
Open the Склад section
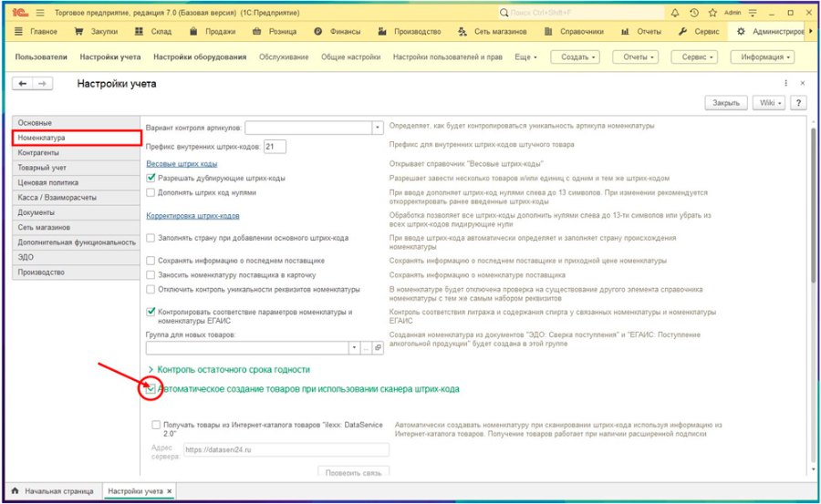(x=153, y=31)
